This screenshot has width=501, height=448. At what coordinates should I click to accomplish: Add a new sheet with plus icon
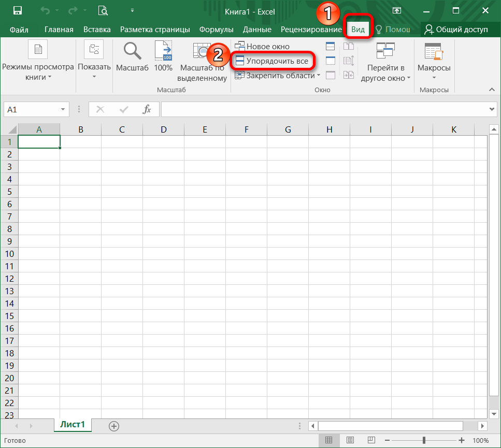[114, 426]
